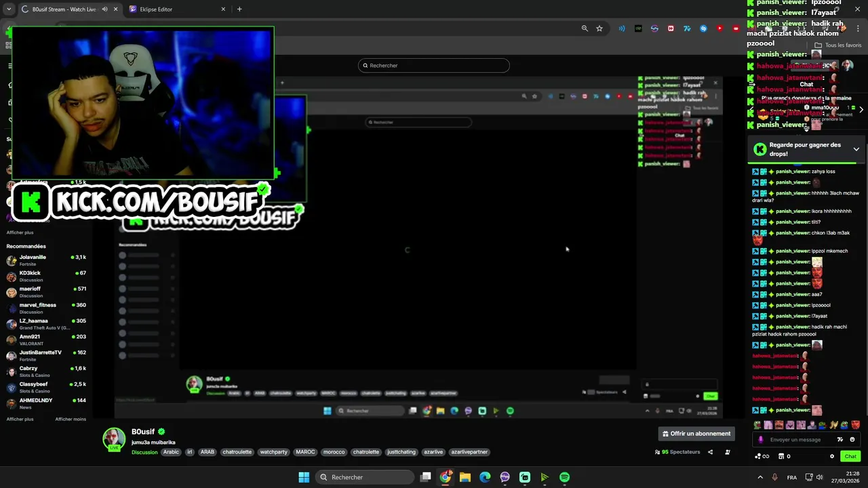
Task: Open File Explorer from the taskbar
Action: coord(465,477)
